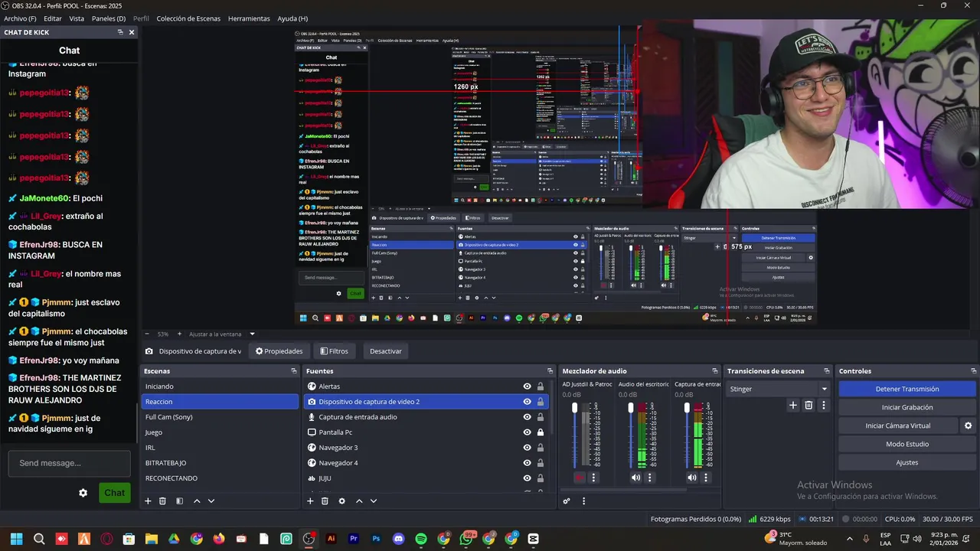The image size is (980, 551).
Task: Open Propiedades of the selected source
Action: [279, 351]
